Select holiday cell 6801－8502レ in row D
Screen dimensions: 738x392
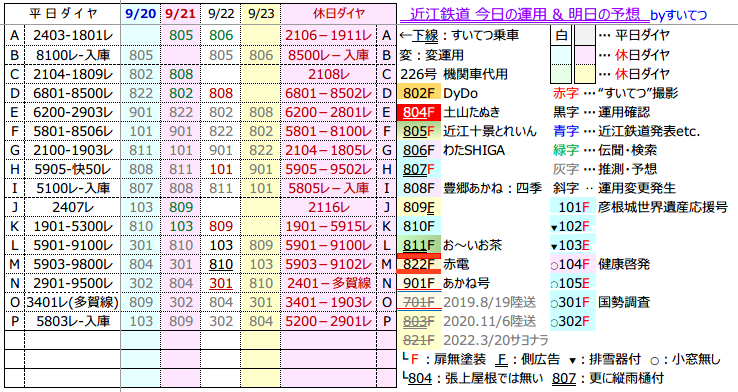click(329, 93)
